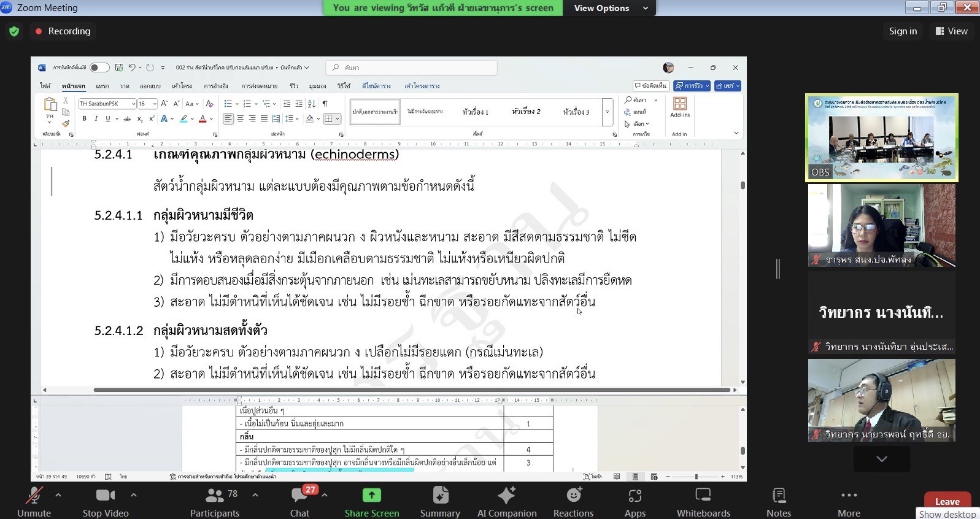Click the แชร์ (Share) button
Image resolution: width=980 pixels, height=519 pixels.
click(x=728, y=86)
